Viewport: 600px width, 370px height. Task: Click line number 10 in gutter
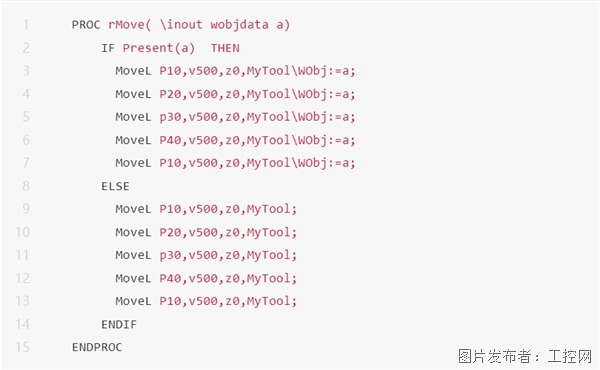click(x=23, y=232)
